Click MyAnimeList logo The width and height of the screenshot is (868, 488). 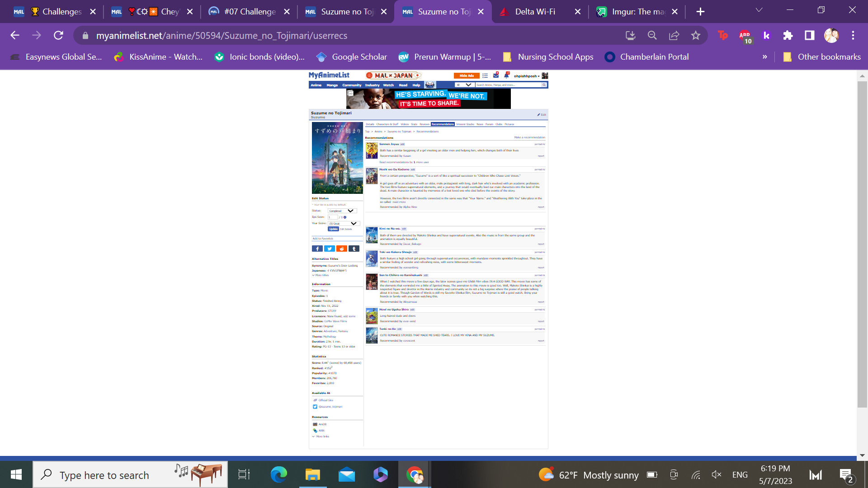click(329, 75)
